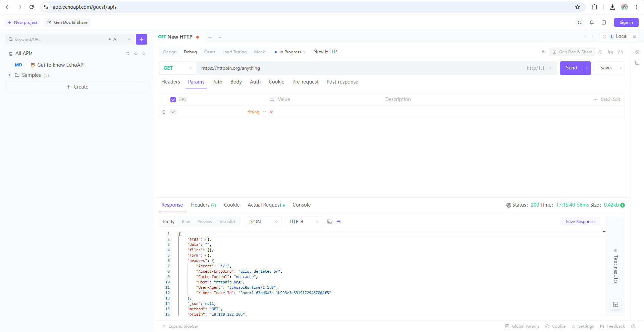
Task: Open the code snippet panel icon
Action: [x=637, y=63]
